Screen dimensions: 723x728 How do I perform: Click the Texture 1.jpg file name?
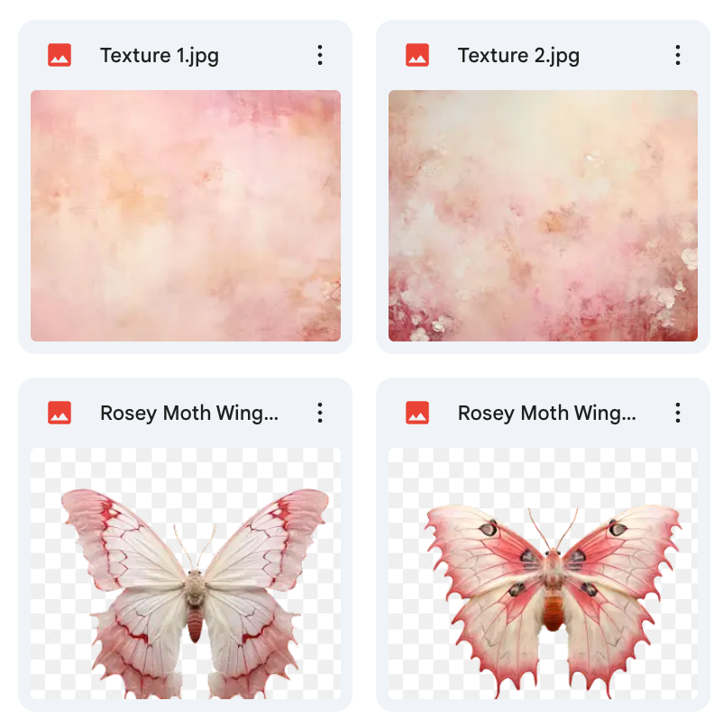coord(160,56)
